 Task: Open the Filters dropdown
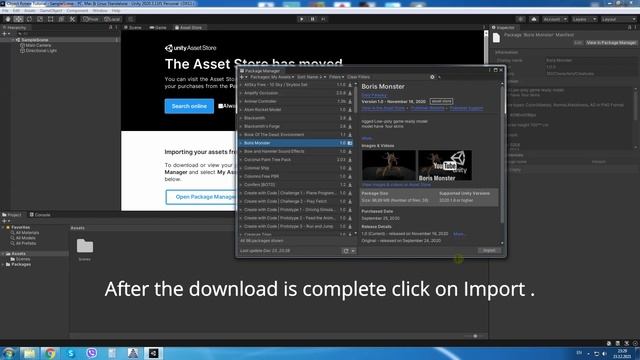(336, 77)
